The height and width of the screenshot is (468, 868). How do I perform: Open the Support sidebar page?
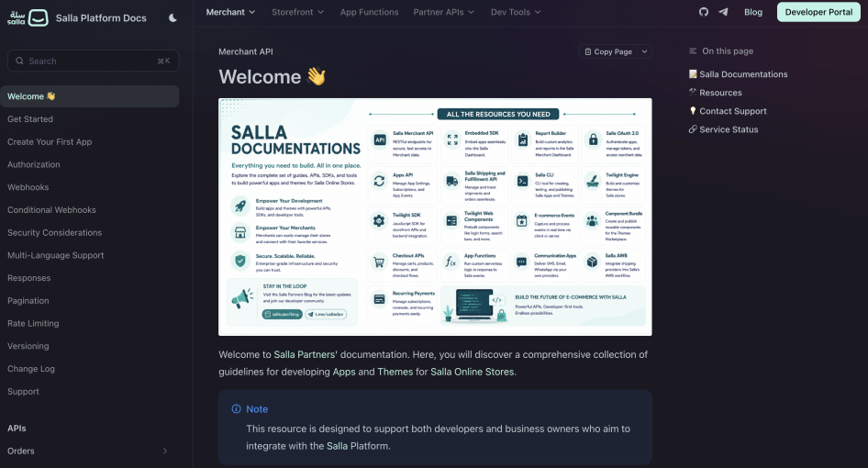23,392
